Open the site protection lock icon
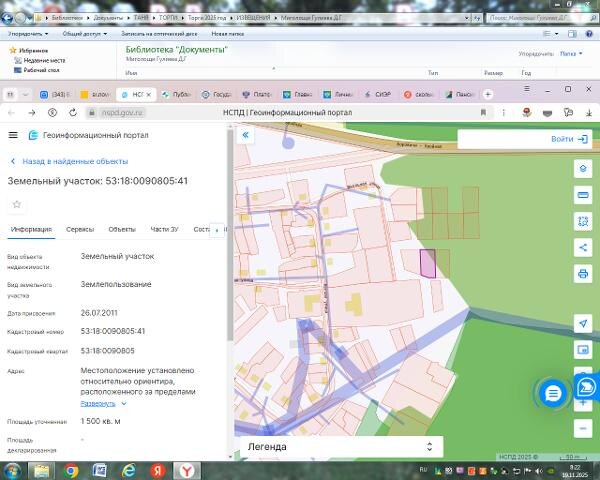 (x=91, y=113)
